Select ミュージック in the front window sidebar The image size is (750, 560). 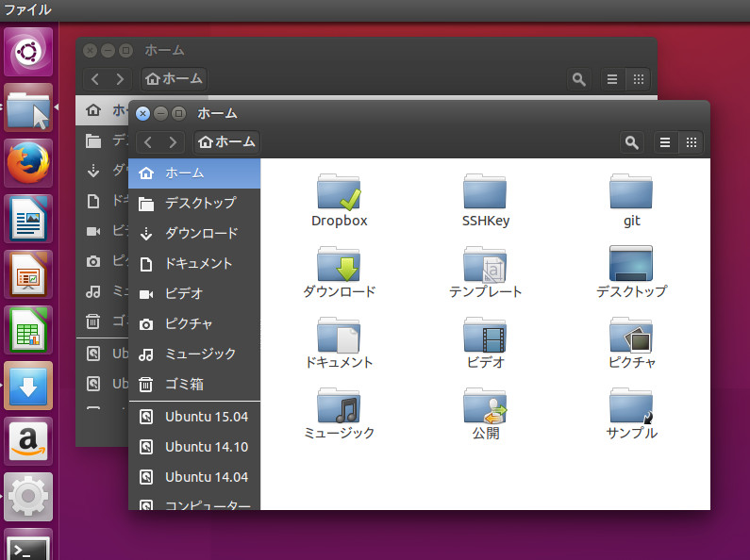click(194, 354)
